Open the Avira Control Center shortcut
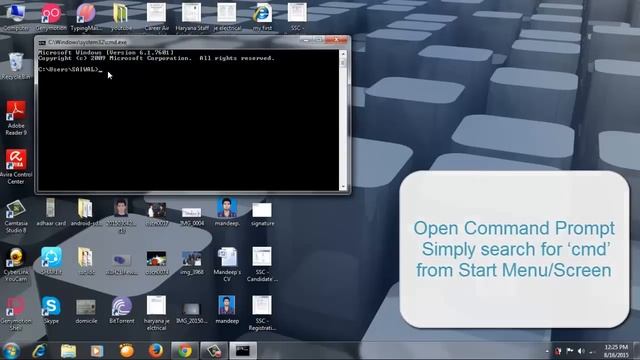This screenshot has height=360, width=640. 16,167
